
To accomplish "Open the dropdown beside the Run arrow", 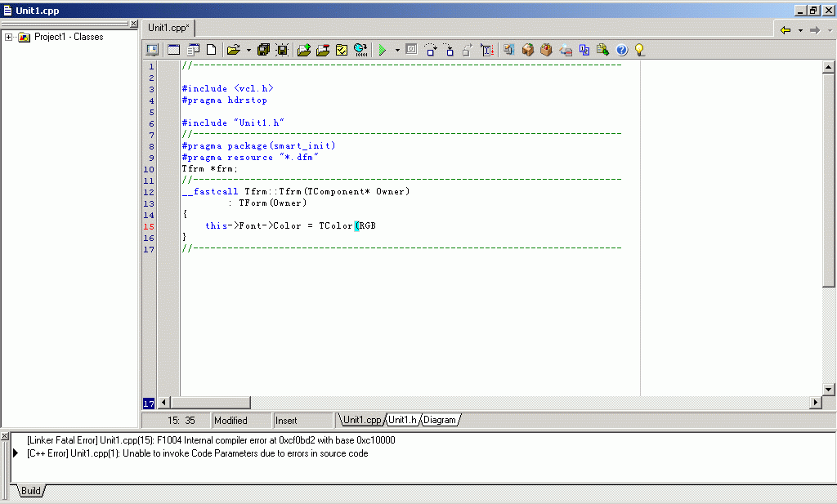I will click(397, 50).
